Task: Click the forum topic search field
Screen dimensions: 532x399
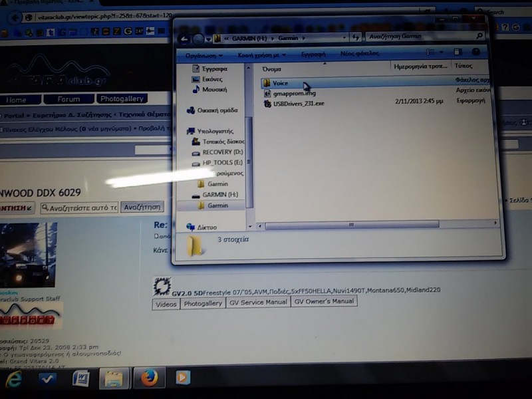Action: [x=79, y=207]
